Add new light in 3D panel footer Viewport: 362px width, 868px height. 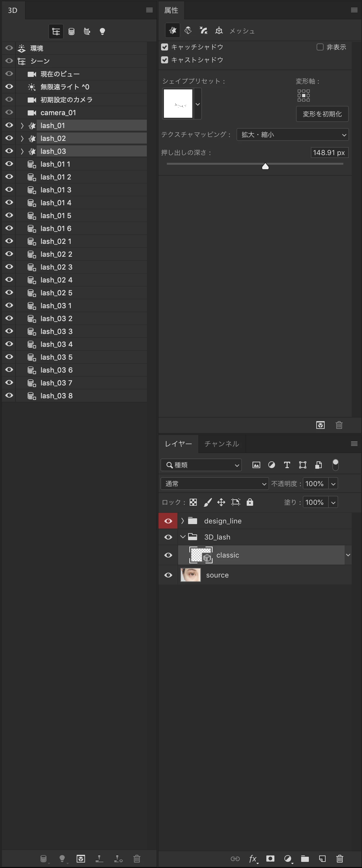pyautogui.click(x=62, y=859)
